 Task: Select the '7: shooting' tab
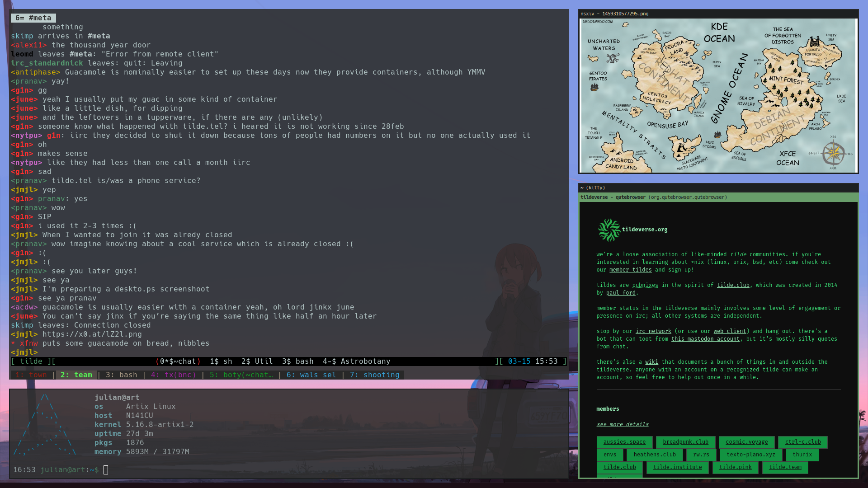coord(374,375)
